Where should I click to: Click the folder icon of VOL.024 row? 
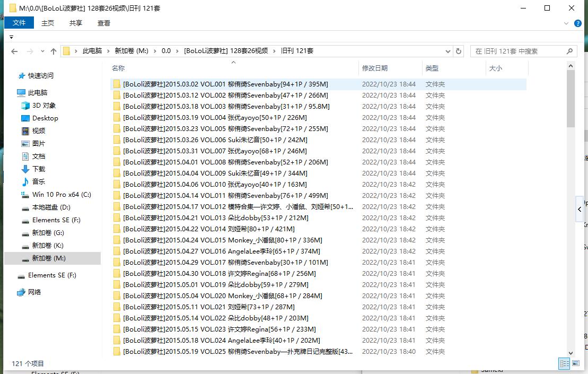[117, 341]
